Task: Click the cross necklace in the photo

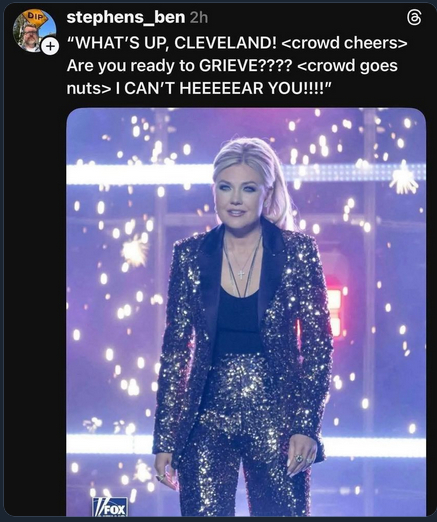Action: [241, 274]
